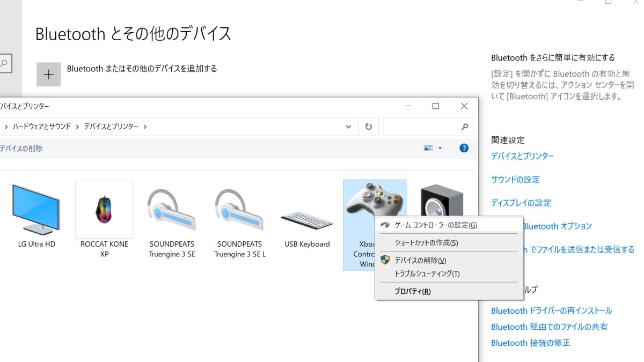Select the LG Ultra HD monitor icon

pyautogui.click(x=36, y=210)
